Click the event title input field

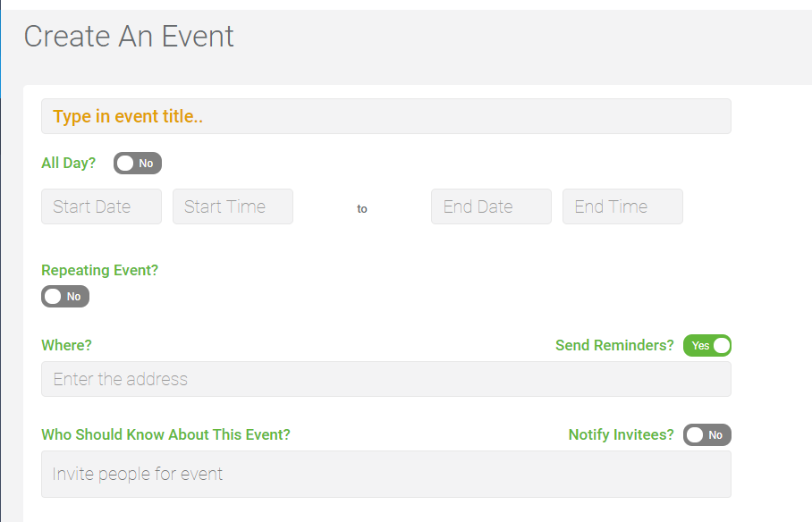pyautogui.click(x=385, y=116)
